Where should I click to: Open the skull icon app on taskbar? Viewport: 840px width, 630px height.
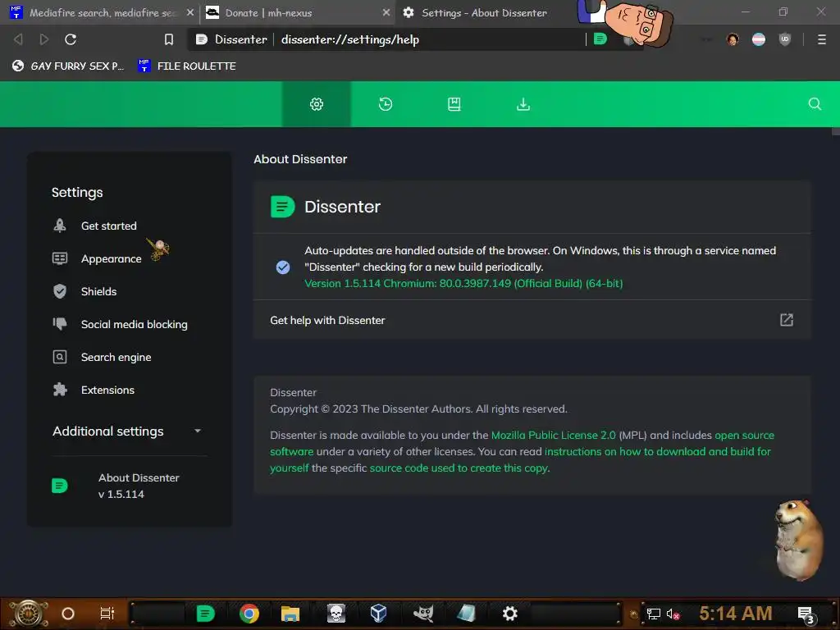coord(336,614)
